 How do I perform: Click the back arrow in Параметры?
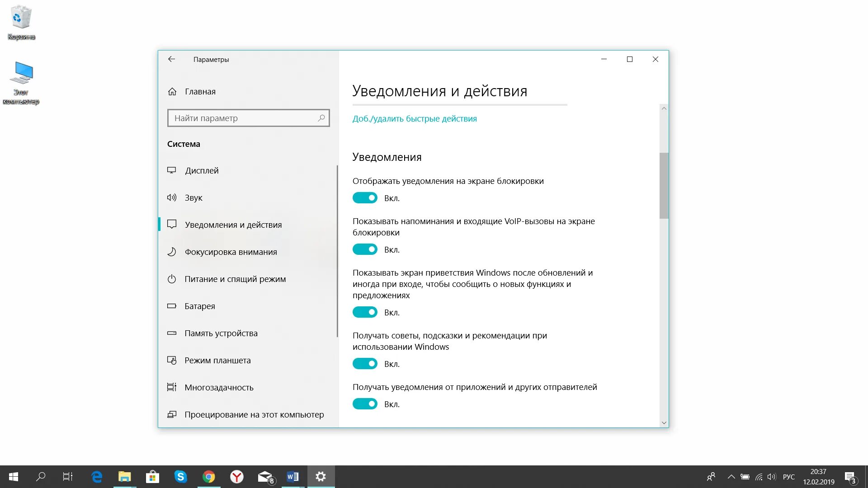point(171,59)
